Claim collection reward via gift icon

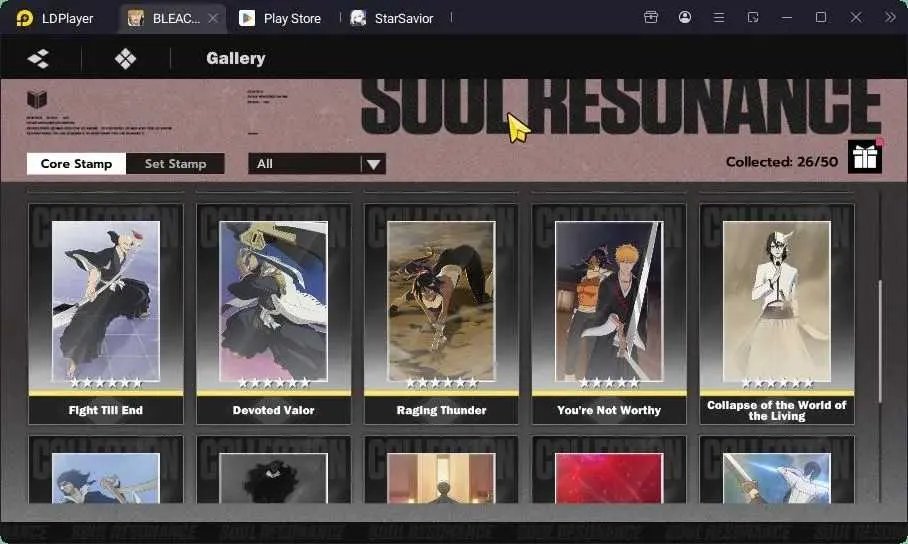tap(865, 157)
